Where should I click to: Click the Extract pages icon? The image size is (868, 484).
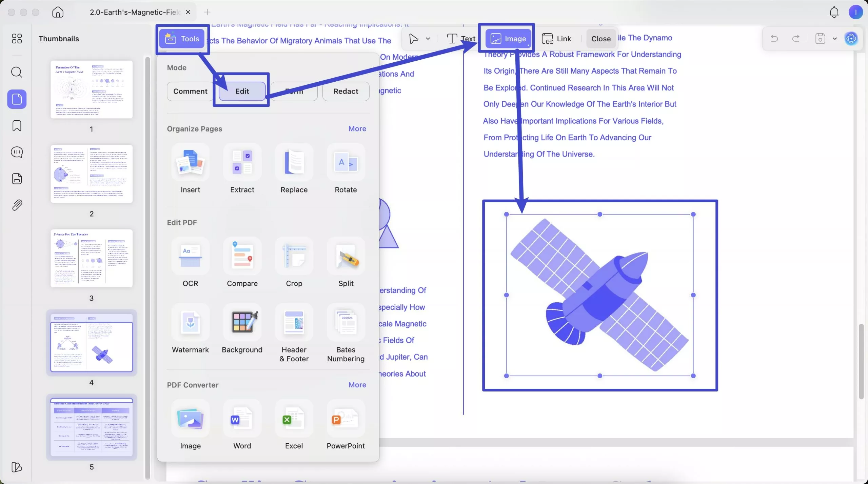(242, 163)
